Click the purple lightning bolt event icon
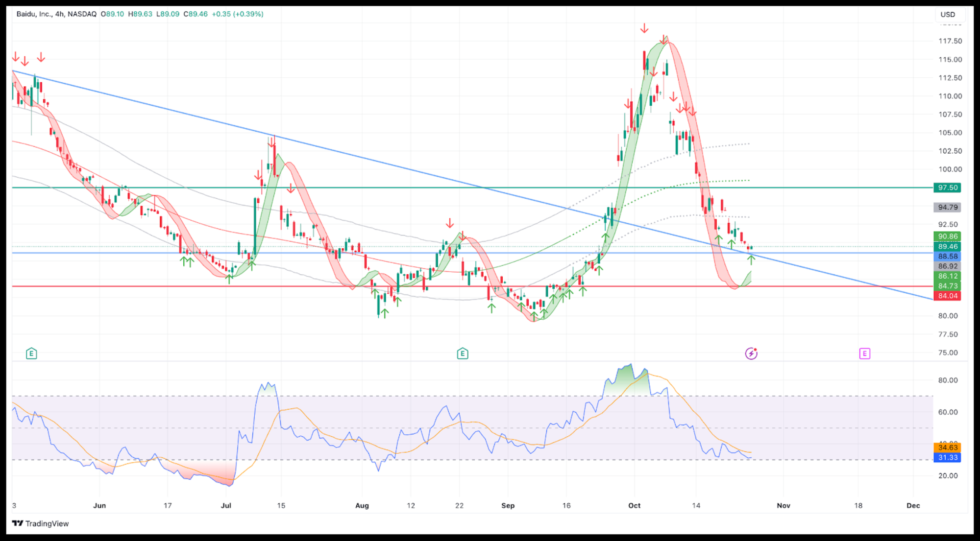 751,353
